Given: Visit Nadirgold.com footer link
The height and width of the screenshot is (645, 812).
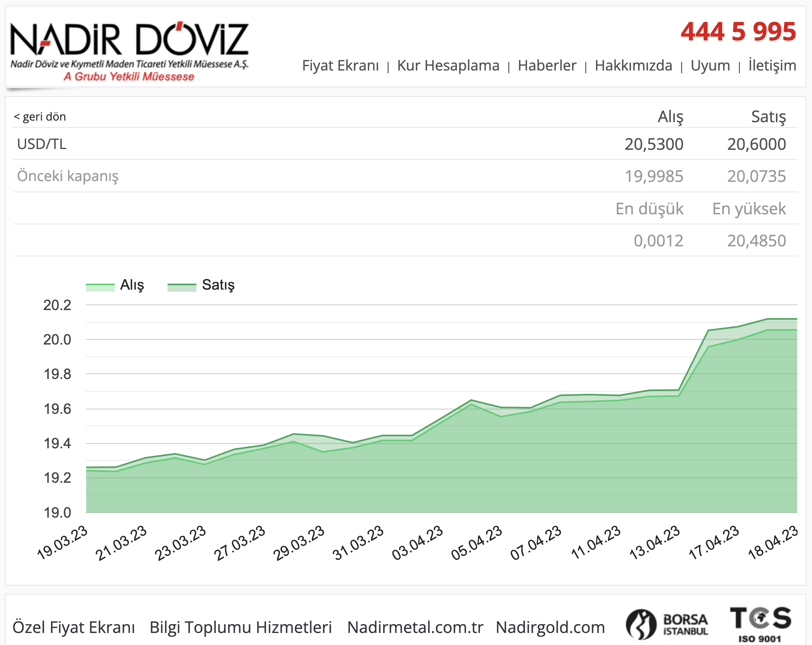Looking at the screenshot, I should (x=550, y=627).
